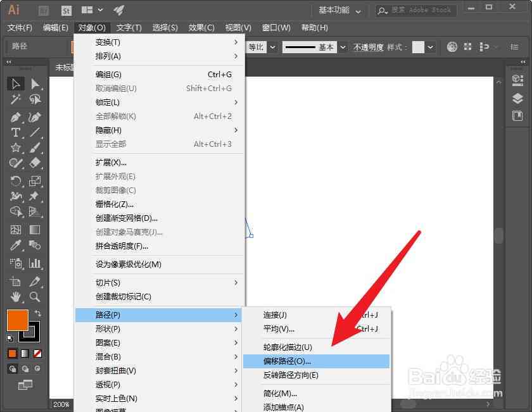The width and height of the screenshot is (532, 412).
Task: Expand 变换(T) submenu
Action: [160, 42]
